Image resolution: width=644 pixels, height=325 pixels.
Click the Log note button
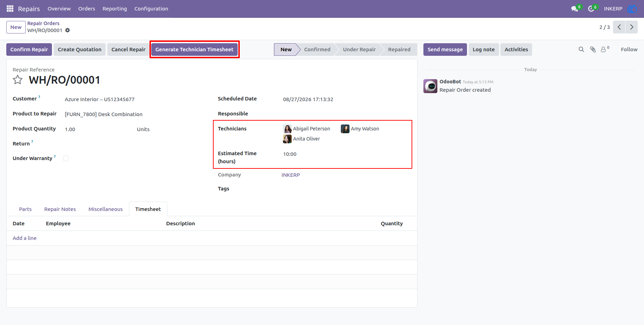point(484,50)
